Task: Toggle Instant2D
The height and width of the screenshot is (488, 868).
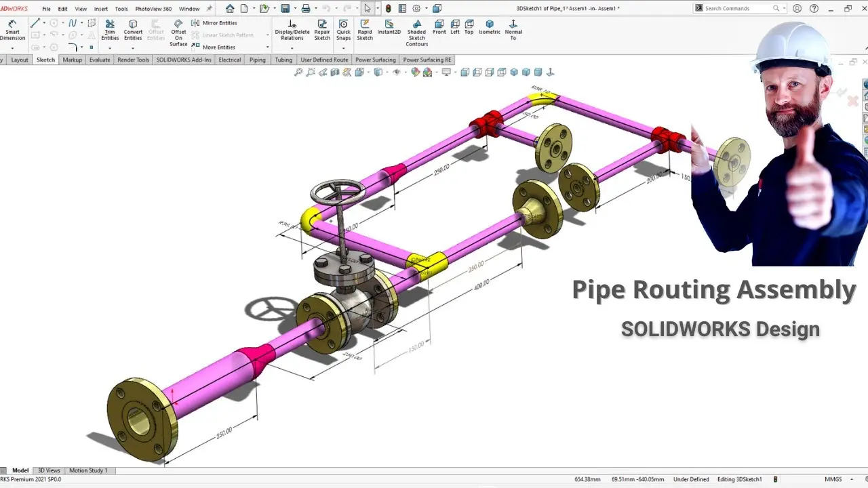Action: 389,27
